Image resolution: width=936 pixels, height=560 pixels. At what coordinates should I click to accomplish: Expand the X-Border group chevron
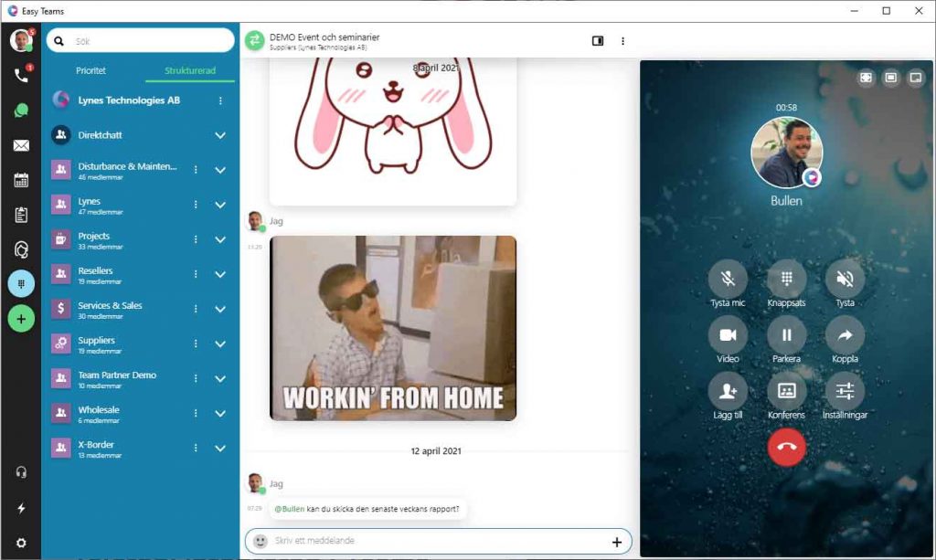click(x=220, y=448)
